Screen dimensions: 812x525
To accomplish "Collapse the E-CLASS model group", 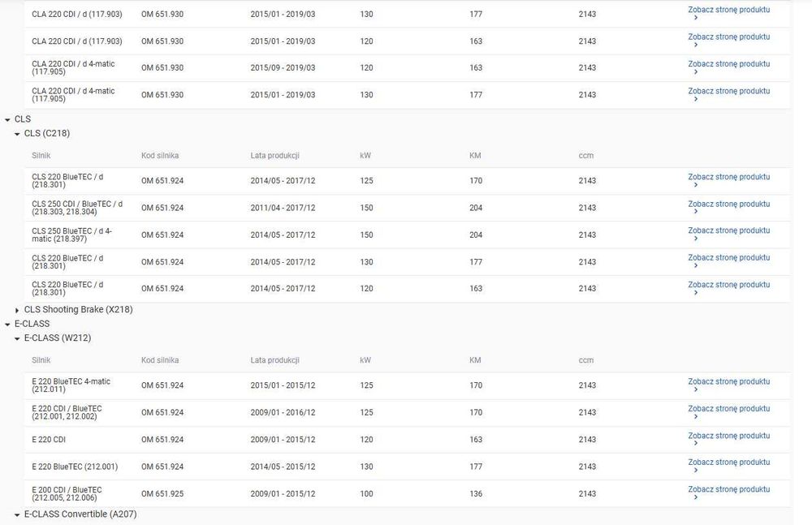I will point(8,325).
